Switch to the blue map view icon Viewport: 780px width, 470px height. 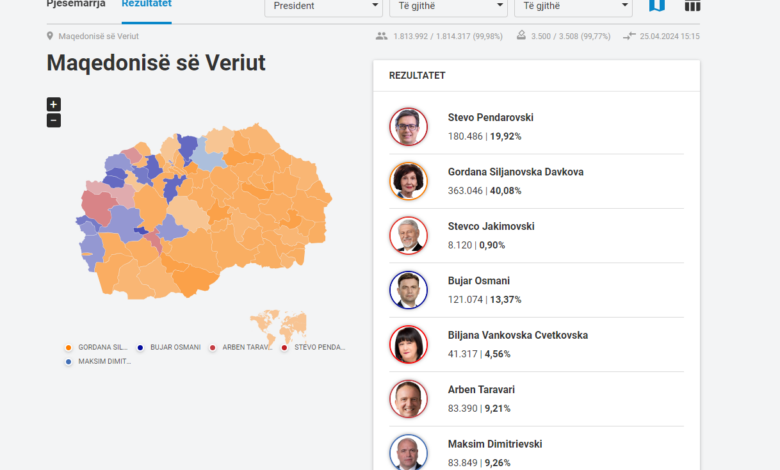(656, 6)
